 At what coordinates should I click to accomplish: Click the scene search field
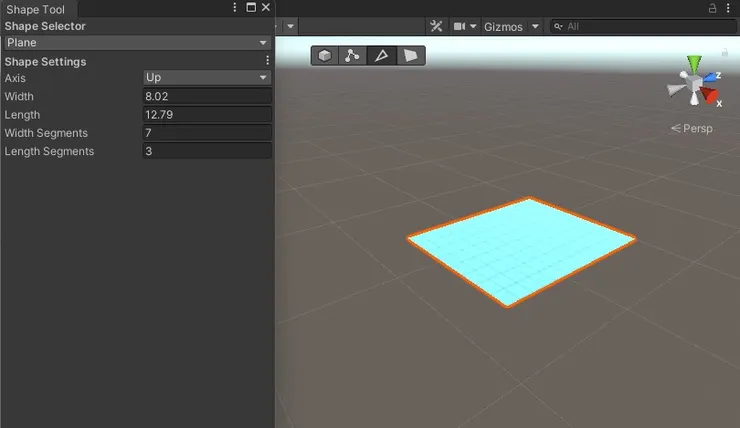point(643,26)
